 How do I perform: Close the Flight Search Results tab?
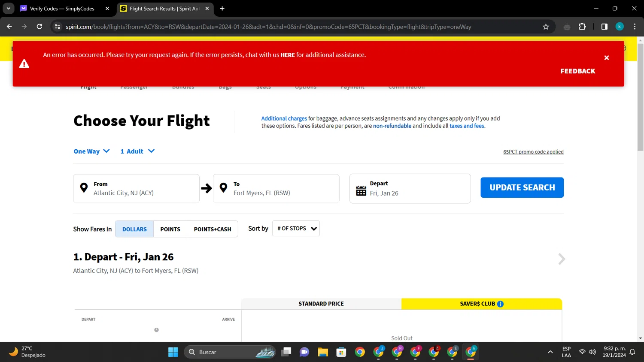207,9
